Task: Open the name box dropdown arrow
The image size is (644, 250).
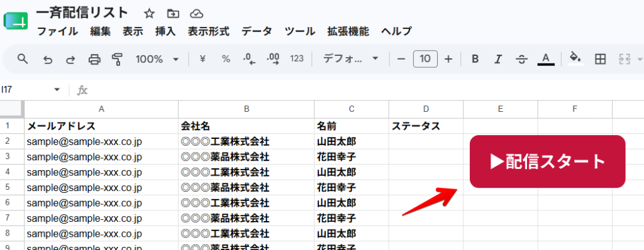Action: tap(57, 89)
